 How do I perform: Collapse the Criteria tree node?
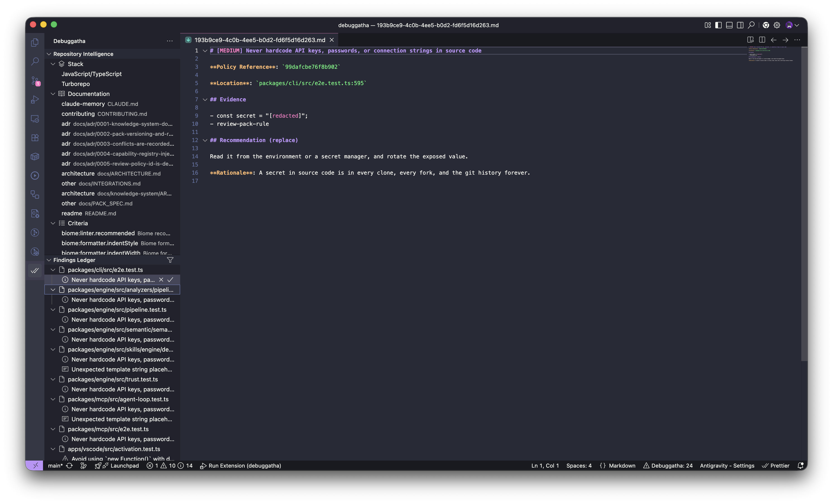pyautogui.click(x=53, y=223)
